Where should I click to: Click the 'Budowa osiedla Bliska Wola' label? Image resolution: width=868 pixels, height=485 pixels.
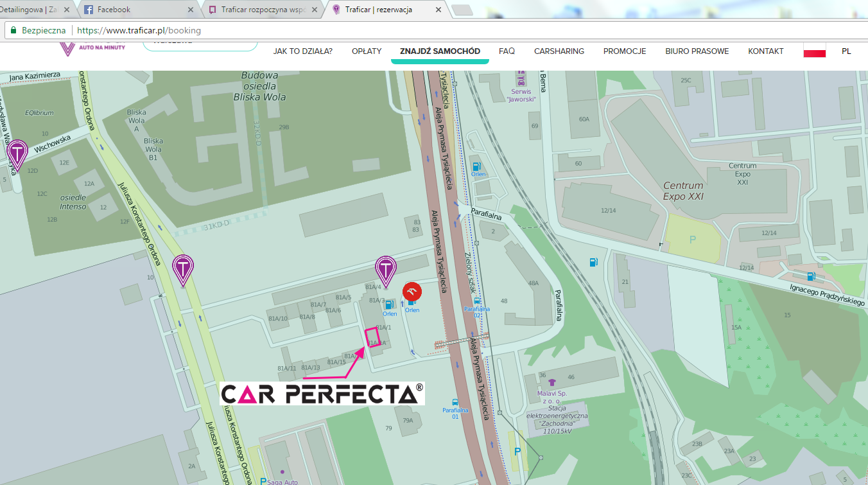click(x=259, y=86)
